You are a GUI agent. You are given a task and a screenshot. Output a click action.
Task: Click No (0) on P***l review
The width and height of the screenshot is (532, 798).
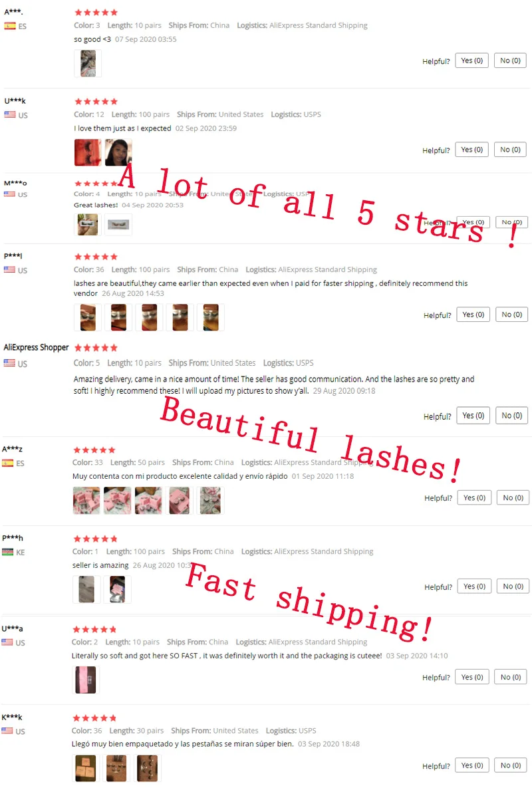511,315
